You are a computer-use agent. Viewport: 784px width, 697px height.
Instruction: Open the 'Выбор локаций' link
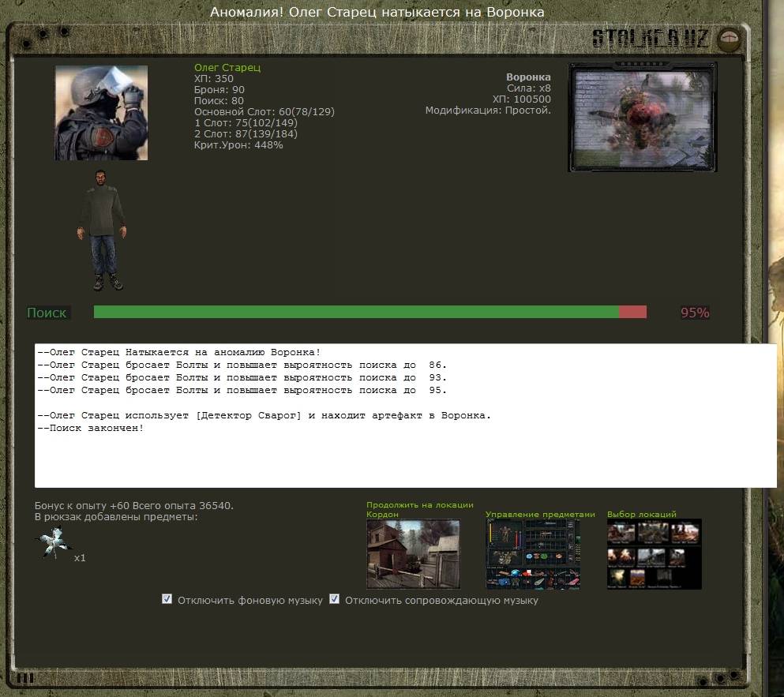click(641, 514)
